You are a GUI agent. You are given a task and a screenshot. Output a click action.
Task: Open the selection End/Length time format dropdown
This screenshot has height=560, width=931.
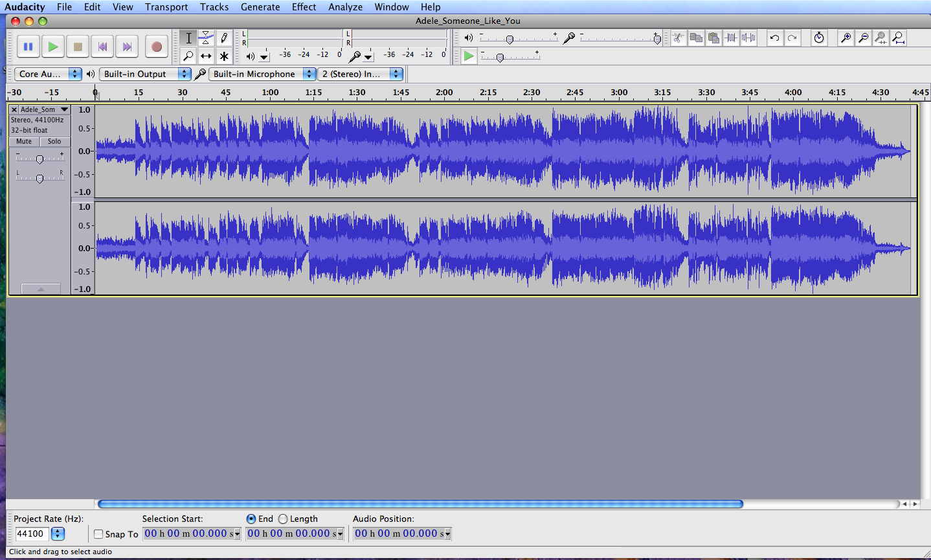tap(341, 534)
